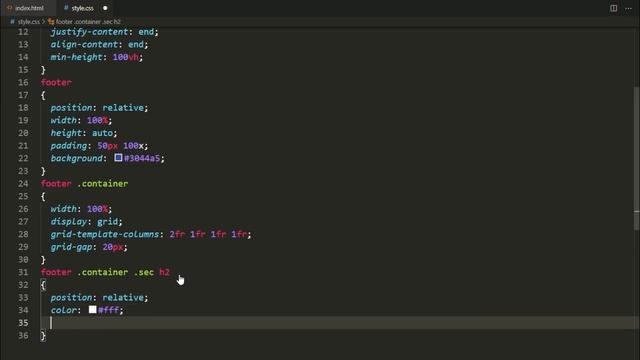The height and width of the screenshot is (360, 640).
Task: Click 'width: 100%;' on line 19
Action: [x=81, y=120]
